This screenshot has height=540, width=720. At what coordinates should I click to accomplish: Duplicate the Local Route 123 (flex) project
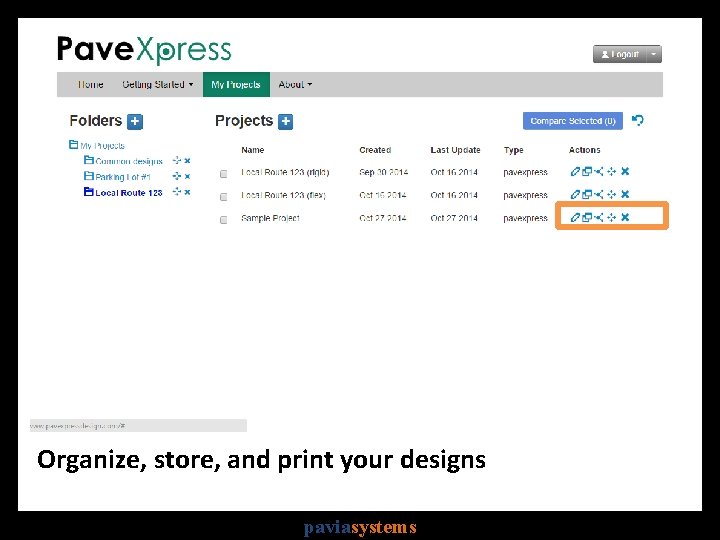(586, 195)
